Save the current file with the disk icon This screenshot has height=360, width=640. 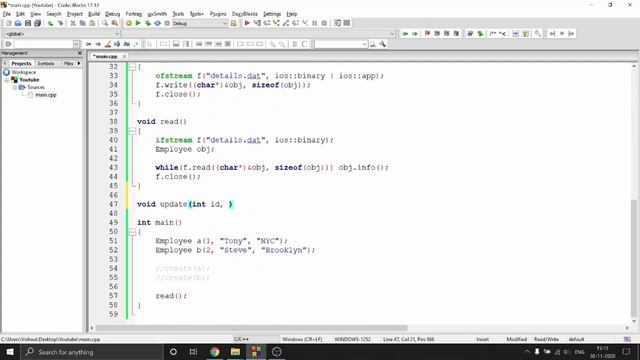pyautogui.click(x=28, y=23)
